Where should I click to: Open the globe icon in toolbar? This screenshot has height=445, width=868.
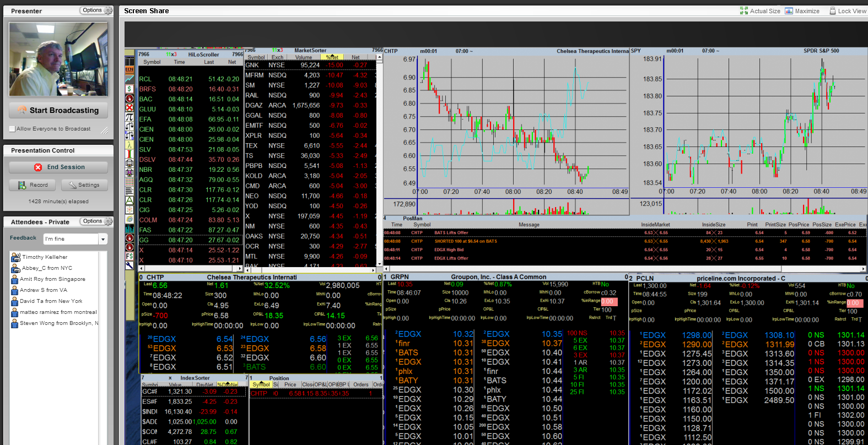click(x=130, y=219)
